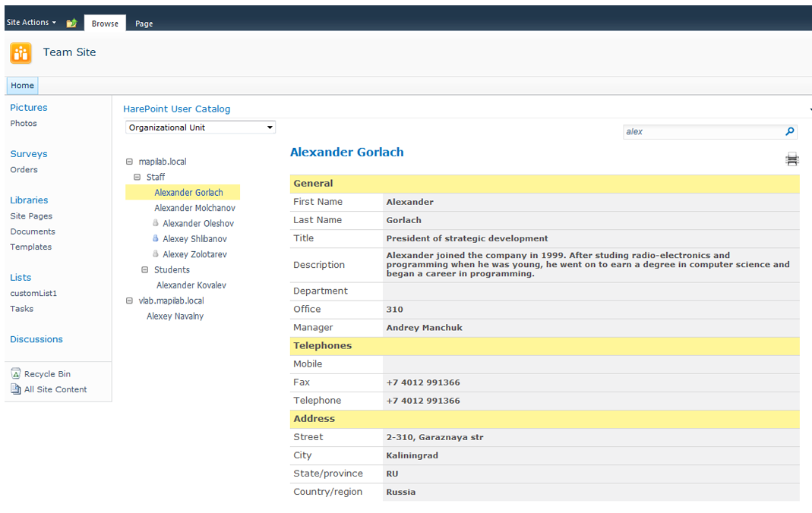Image resolution: width=812 pixels, height=513 pixels.
Task: Click the user icon beside Alexander Oleshov
Action: tap(156, 223)
